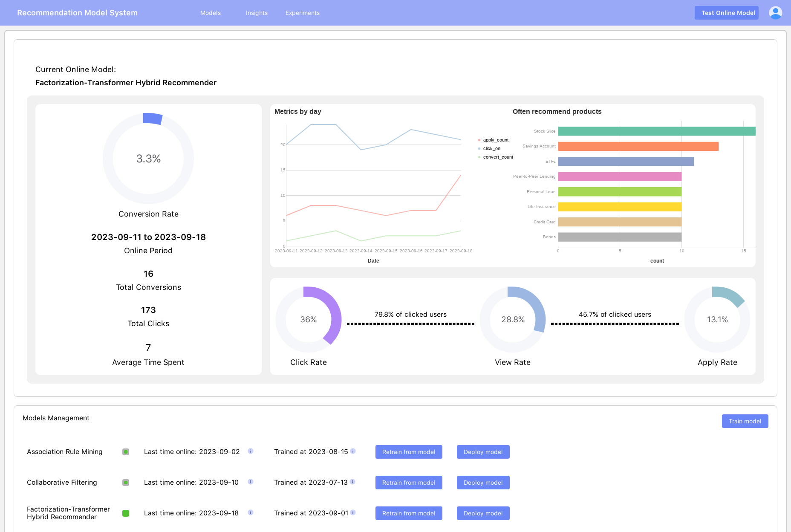Click info icon beside Last time online: 2023-09-02
This screenshot has width=791, height=532.
tap(251, 451)
